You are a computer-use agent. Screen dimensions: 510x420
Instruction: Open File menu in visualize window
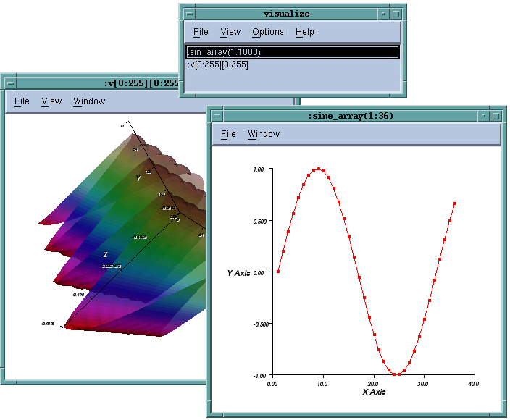[x=201, y=32]
